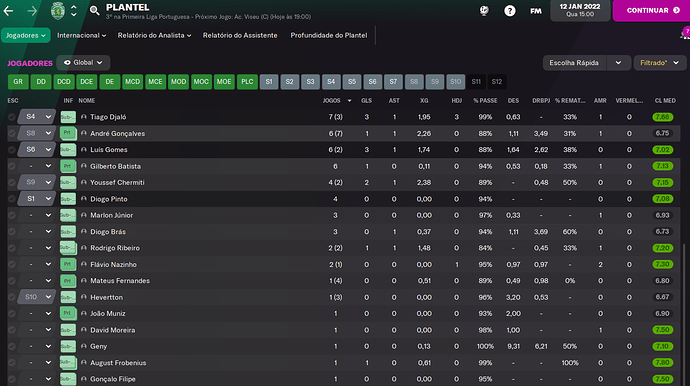Screen dimensions: 690x386
Task: Go forward with the right arrow
Action: pyautogui.click(x=32, y=11)
